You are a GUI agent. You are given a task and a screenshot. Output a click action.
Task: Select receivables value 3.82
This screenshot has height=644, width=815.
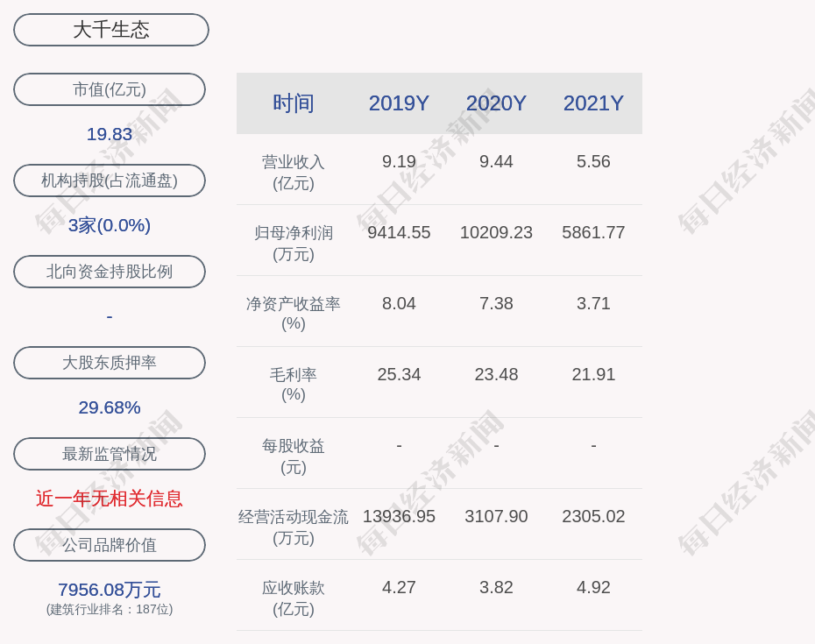(x=496, y=587)
